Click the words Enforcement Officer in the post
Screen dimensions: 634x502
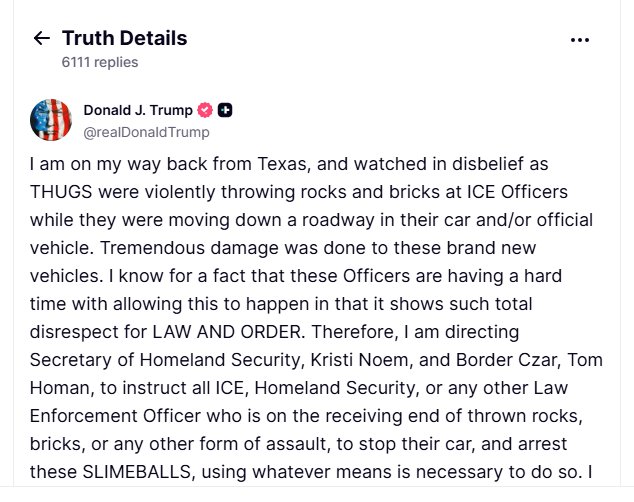(115, 416)
